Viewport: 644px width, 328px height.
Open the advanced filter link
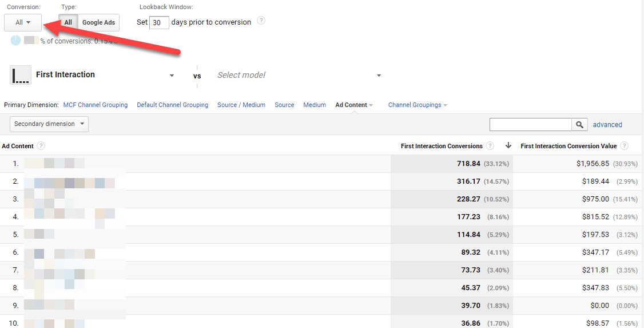(607, 124)
